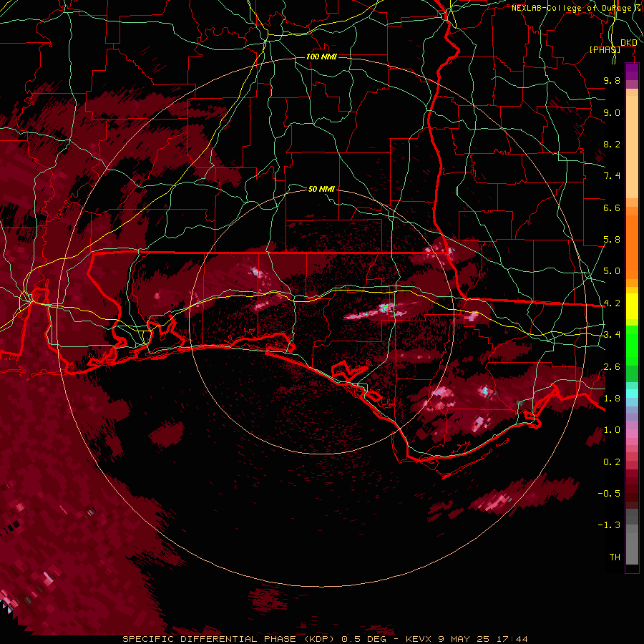Click the -1.3 scale label

tap(609, 525)
